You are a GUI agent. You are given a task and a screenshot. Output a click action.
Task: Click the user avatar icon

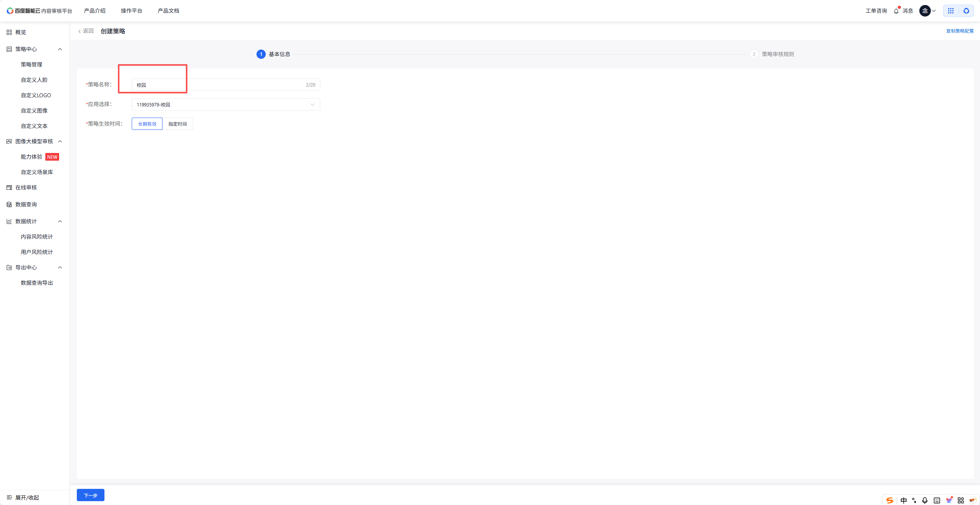pyautogui.click(x=925, y=11)
